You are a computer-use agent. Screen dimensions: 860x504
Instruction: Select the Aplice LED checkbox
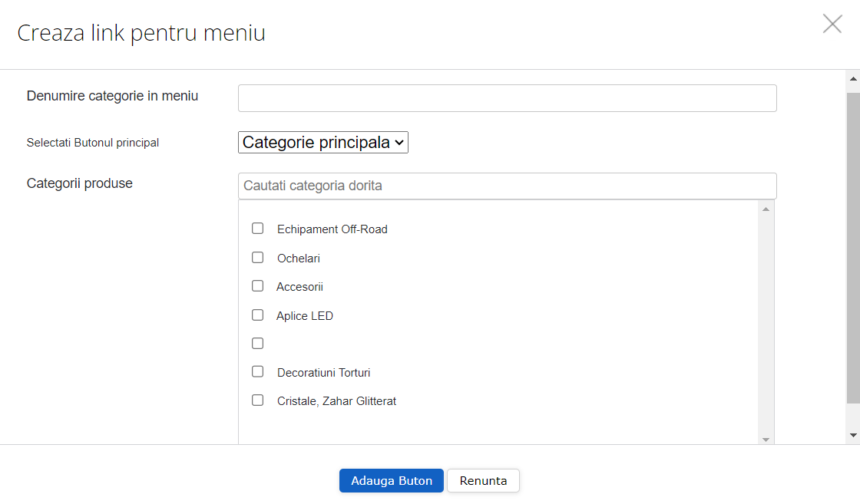257,315
